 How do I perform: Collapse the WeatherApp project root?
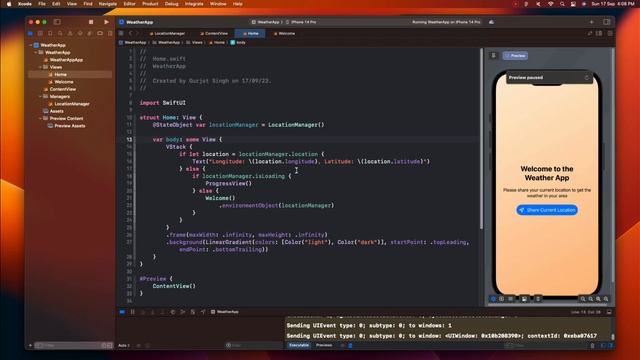tap(31, 45)
